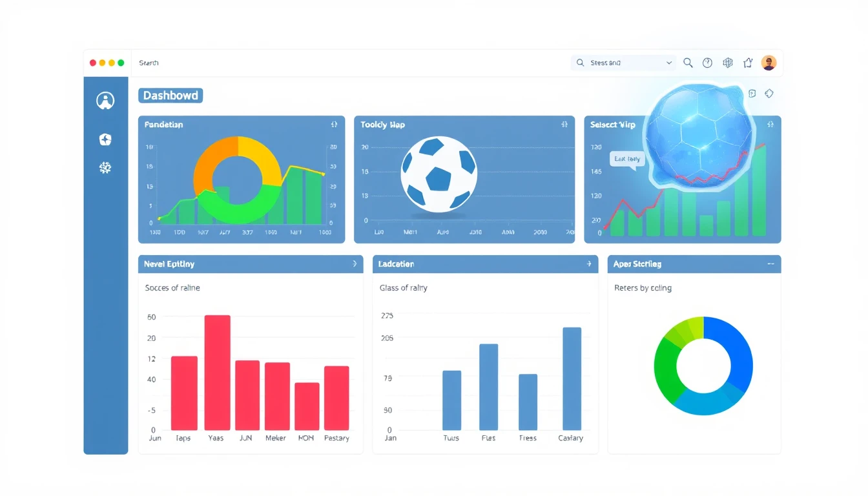Open the clock history icon in top bar
Image resolution: width=868 pixels, height=496 pixels.
pyautogui.click(x=707, y=63)
